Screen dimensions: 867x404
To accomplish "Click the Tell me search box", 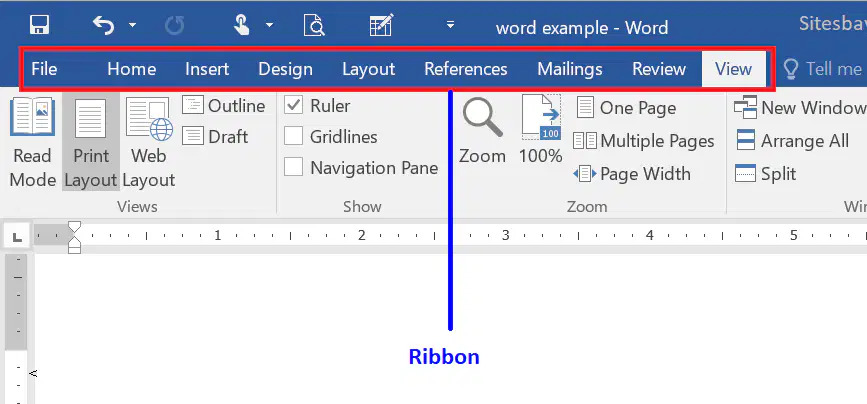I will click(x=824, y=69).
